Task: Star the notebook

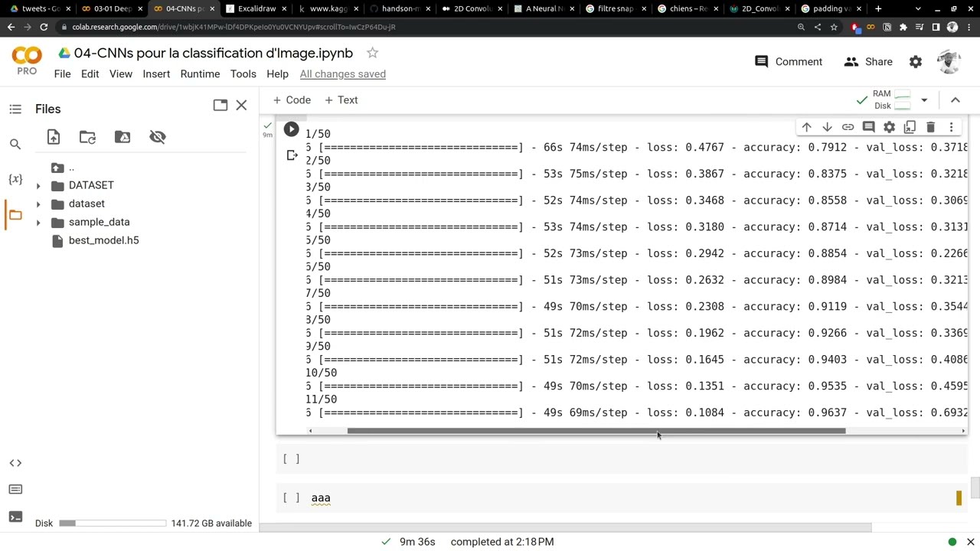Action: [372, 53]
